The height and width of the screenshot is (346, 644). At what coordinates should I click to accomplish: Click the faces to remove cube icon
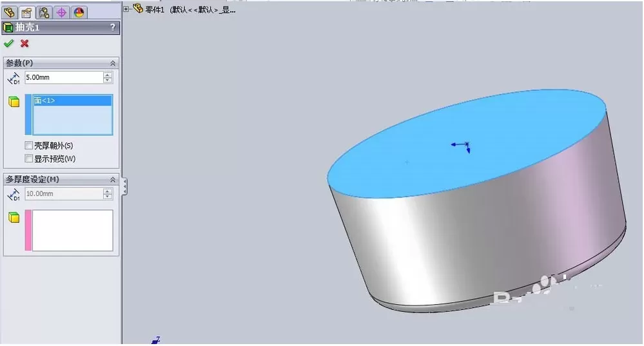point(14,102)
